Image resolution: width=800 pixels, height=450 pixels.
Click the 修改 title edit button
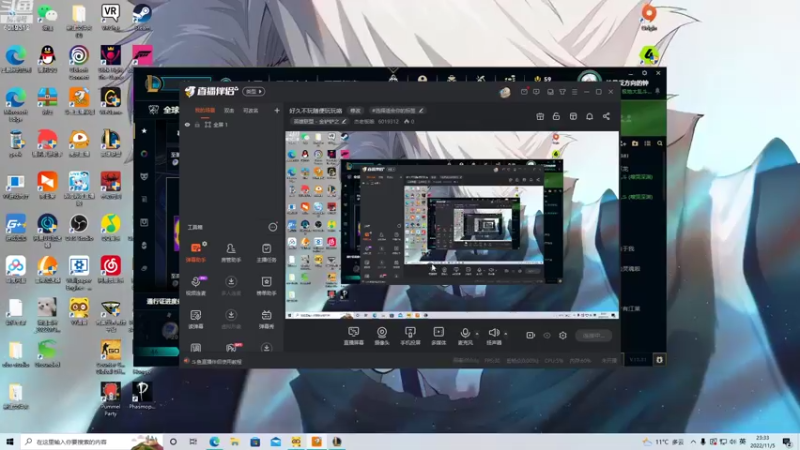coord(355,111)
